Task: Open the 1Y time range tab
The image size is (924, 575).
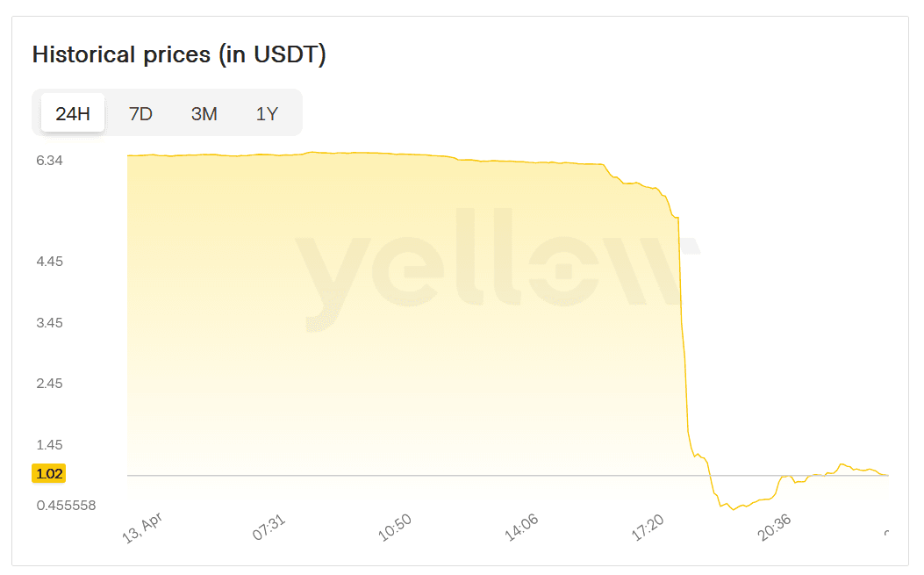Action: (x=267, y=113)
